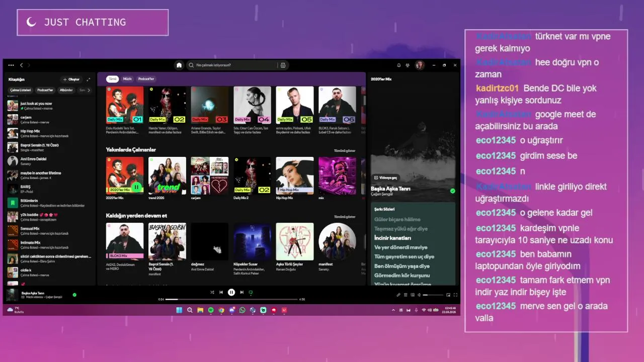The height and width of the screenshot is (362, 644).
Task: Adjust the volume slider
Action: tap(433, 295)
